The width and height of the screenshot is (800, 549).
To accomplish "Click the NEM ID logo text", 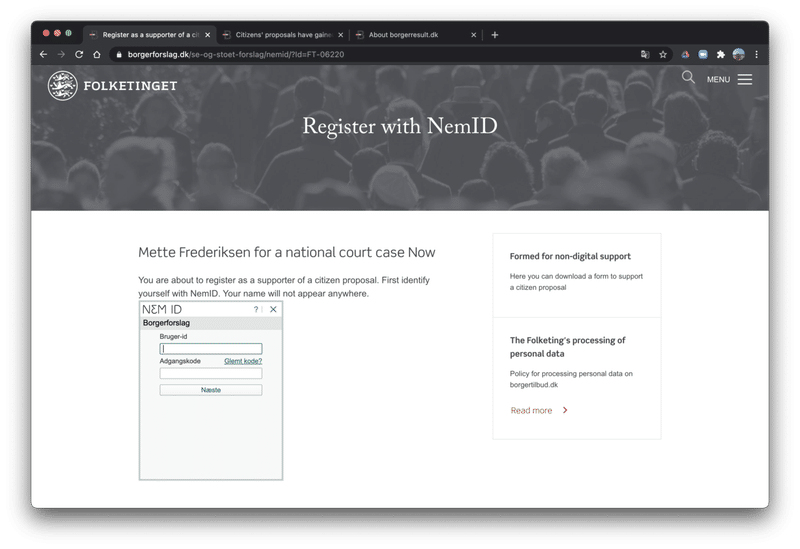I will (162, 309).
